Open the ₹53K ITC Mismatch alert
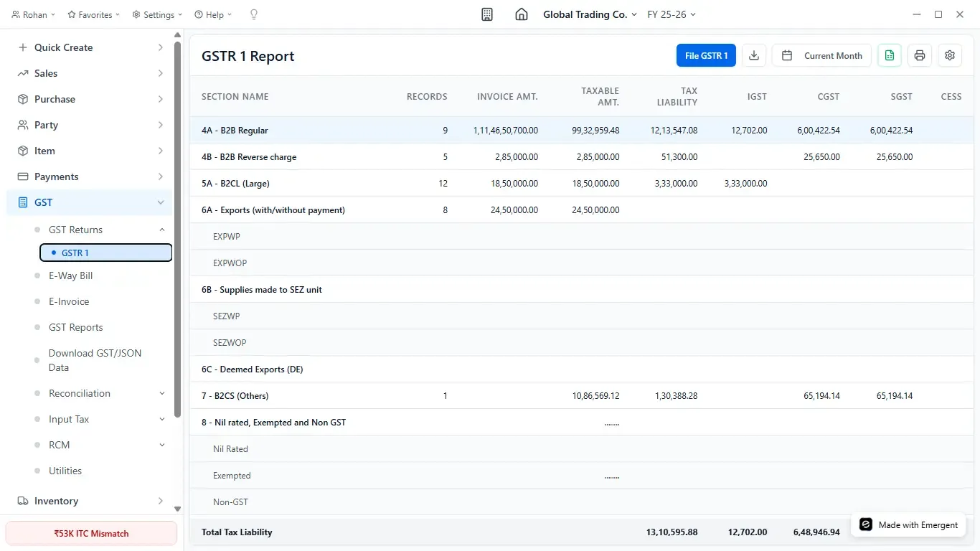Viewport: 980px width, 551px height. tap(91, 533)
